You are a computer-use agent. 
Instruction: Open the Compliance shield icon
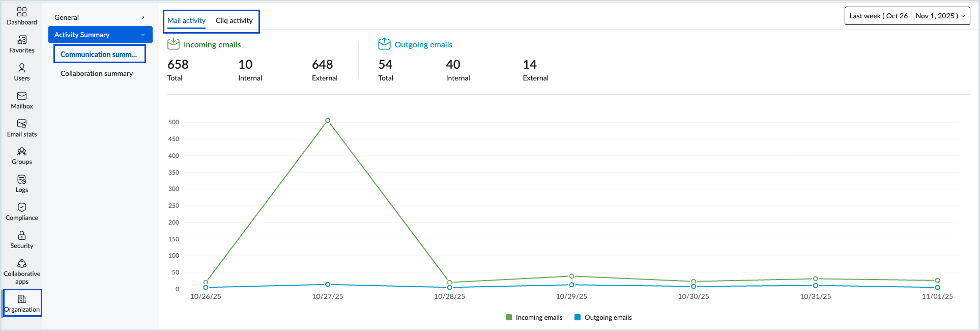tap(22, 208)
